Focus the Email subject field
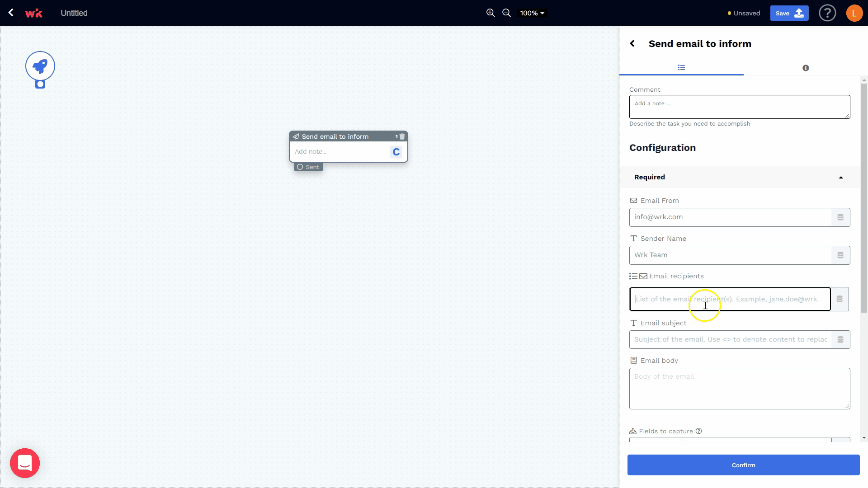 pos(730,339)
